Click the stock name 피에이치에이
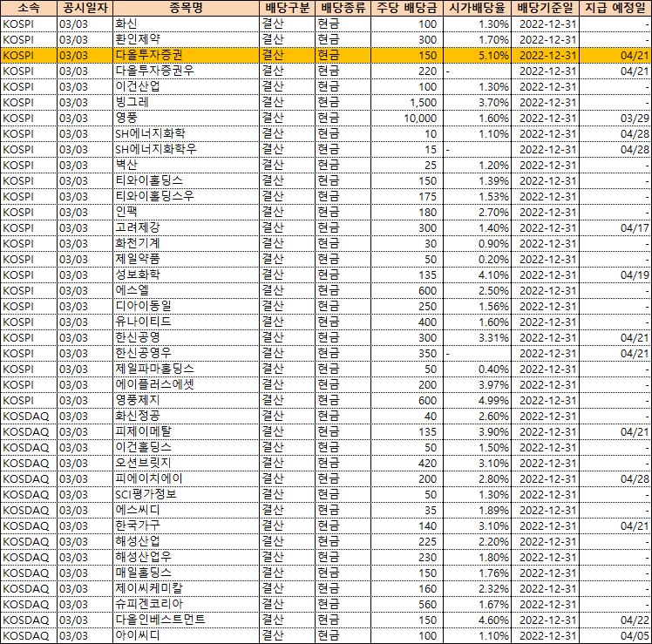The height and width of the screenshot is (644, 652). (x=149, y=478)
